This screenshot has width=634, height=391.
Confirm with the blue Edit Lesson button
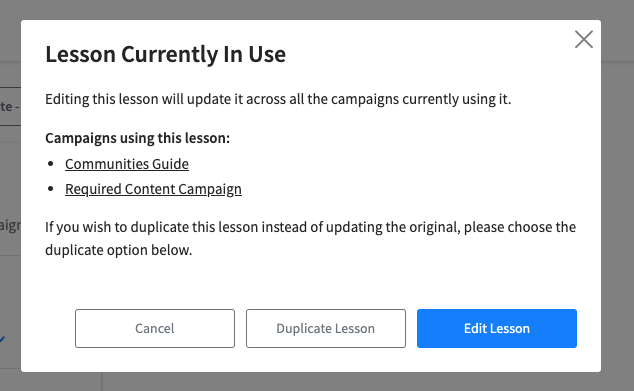pyautogui.click(x=497, y=328)
